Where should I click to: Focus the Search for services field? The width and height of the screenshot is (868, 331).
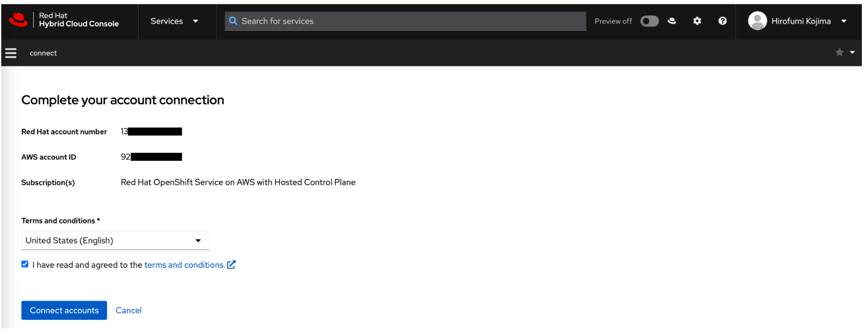tap(406, 21)
